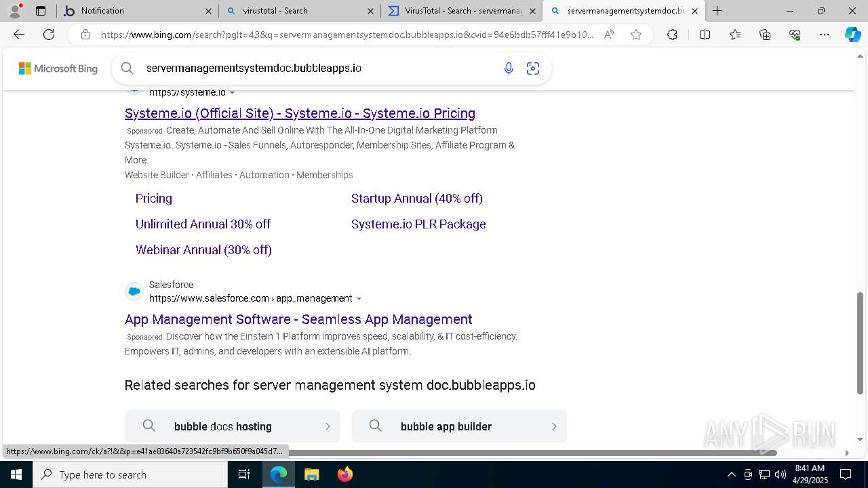Open the Pricing sitelink
Screen dimensions: 868x488
point(154,199)
